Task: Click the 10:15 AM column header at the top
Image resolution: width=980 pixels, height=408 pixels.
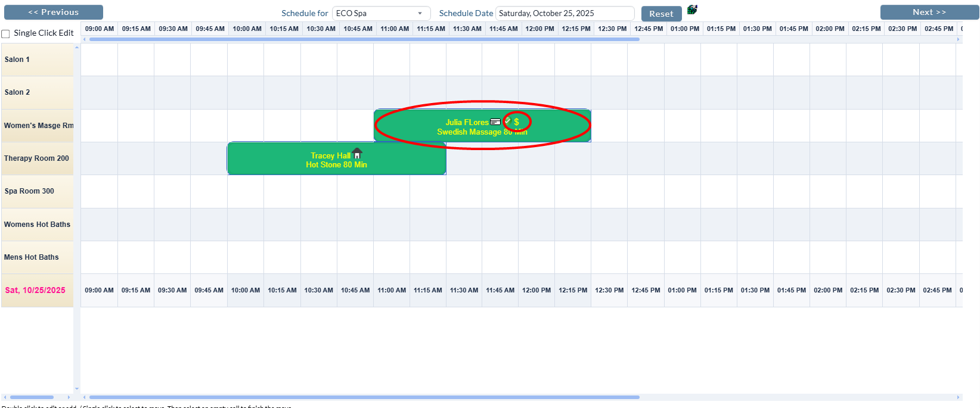Action: click(284, 29)
